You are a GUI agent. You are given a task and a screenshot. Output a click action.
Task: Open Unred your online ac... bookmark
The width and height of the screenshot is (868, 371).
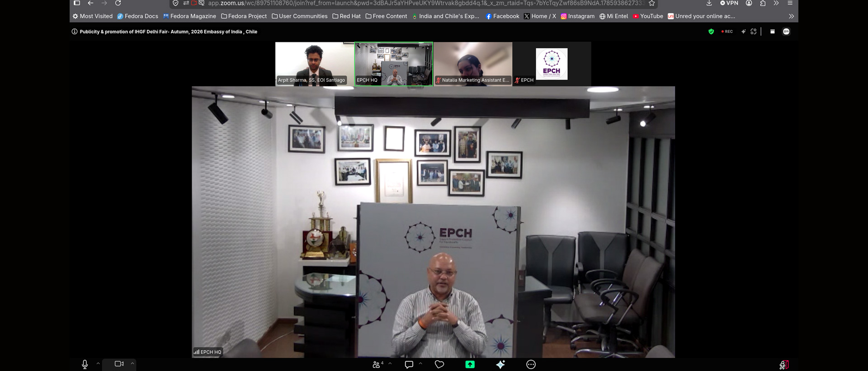point(702,16)
